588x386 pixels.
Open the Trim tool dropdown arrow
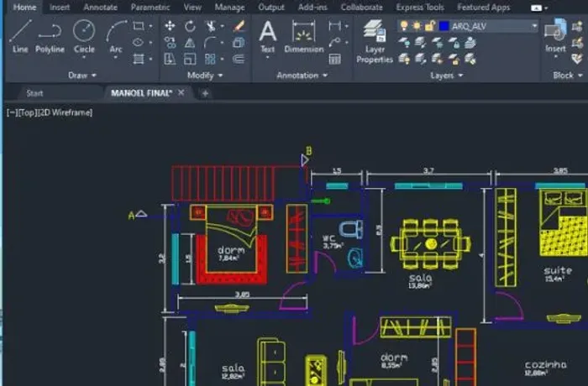pos(223,26)
